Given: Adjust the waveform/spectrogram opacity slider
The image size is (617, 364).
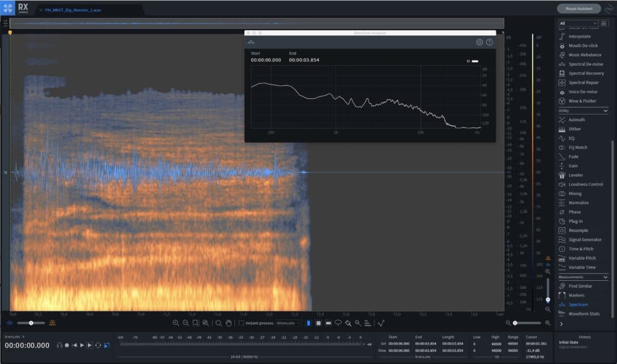Looking at the screenshot, I should pos(31,323).
